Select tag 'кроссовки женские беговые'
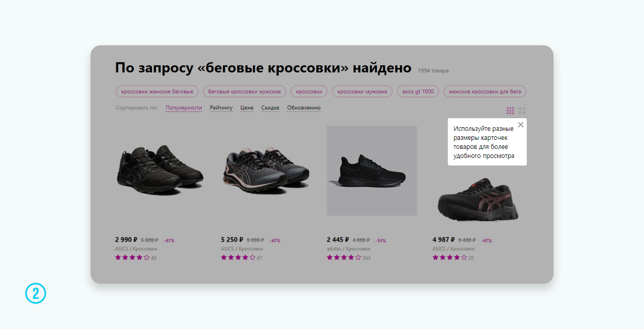Screen dimensions: 644x329 (157, 92)
